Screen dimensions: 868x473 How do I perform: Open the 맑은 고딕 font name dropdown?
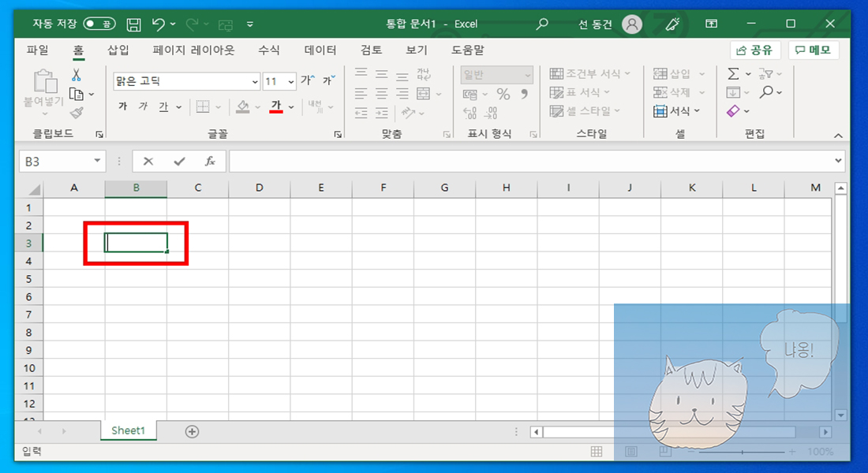255,81
